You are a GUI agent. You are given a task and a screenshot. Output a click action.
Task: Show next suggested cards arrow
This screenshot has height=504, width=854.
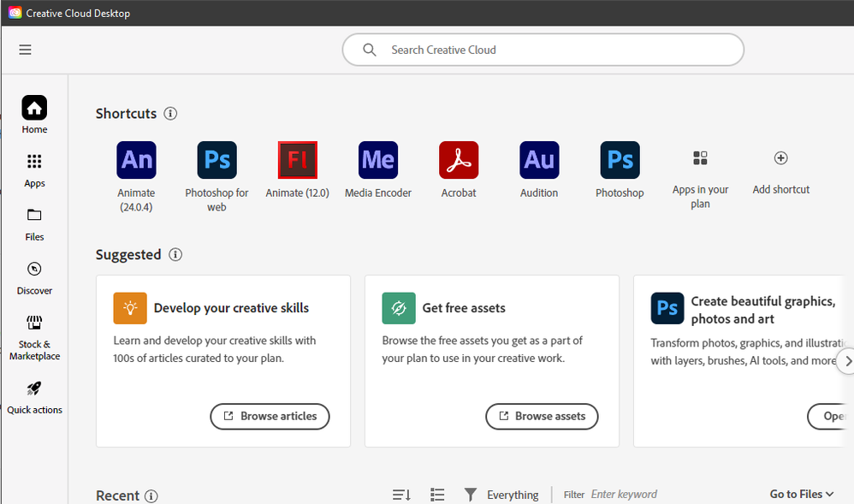[847, 361]
